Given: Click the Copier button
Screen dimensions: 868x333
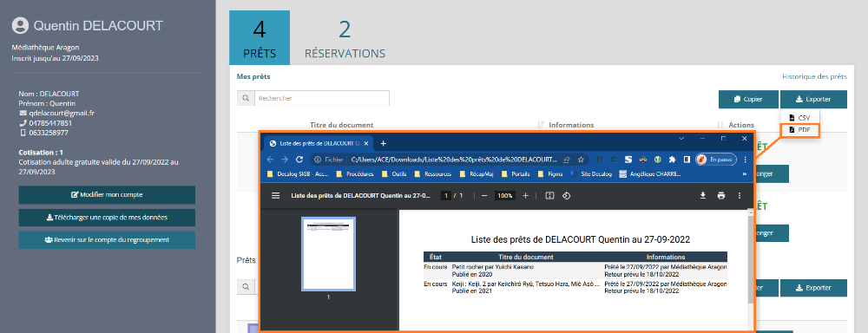Looking at the screenshot, I should 747,99.
